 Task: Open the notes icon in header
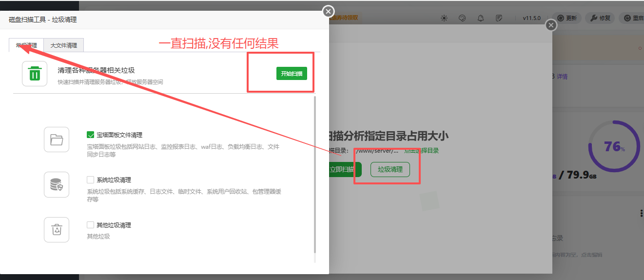coord(499,18)
